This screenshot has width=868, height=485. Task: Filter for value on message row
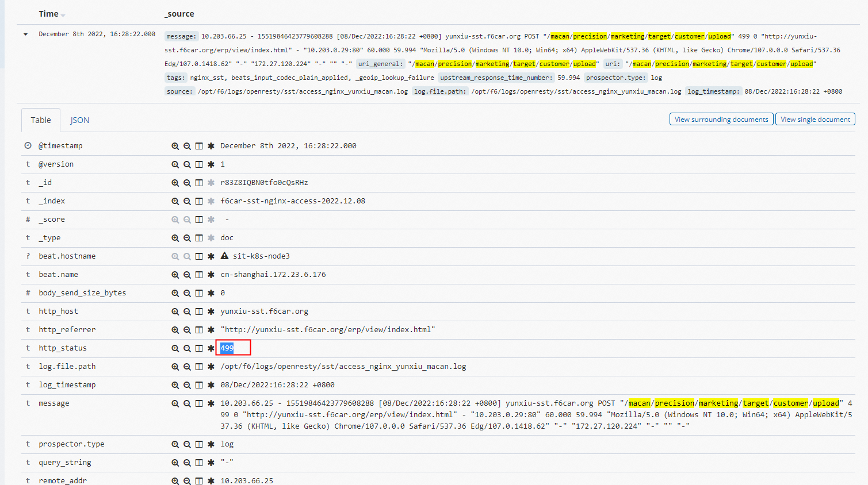click(x=175, y=403)
